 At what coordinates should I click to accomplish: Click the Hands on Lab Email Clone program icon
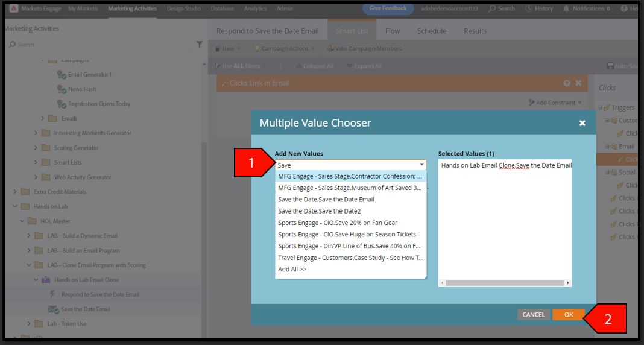[x=46, y=280]
